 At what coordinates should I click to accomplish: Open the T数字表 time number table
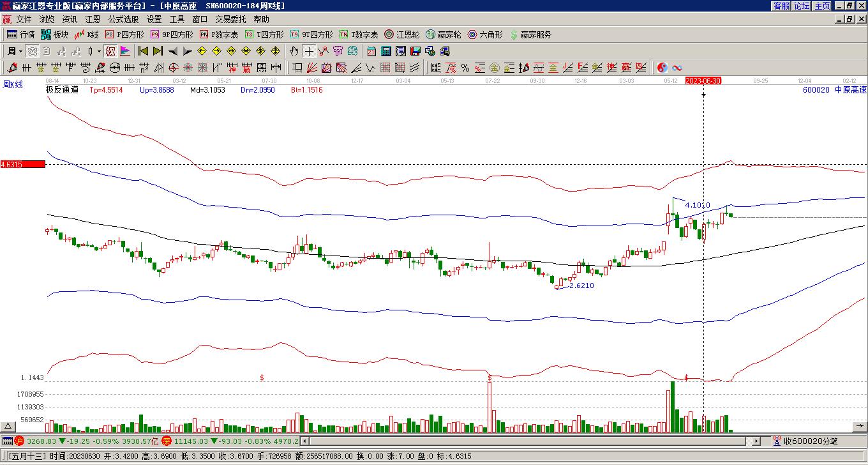click(x=358, y=34)
